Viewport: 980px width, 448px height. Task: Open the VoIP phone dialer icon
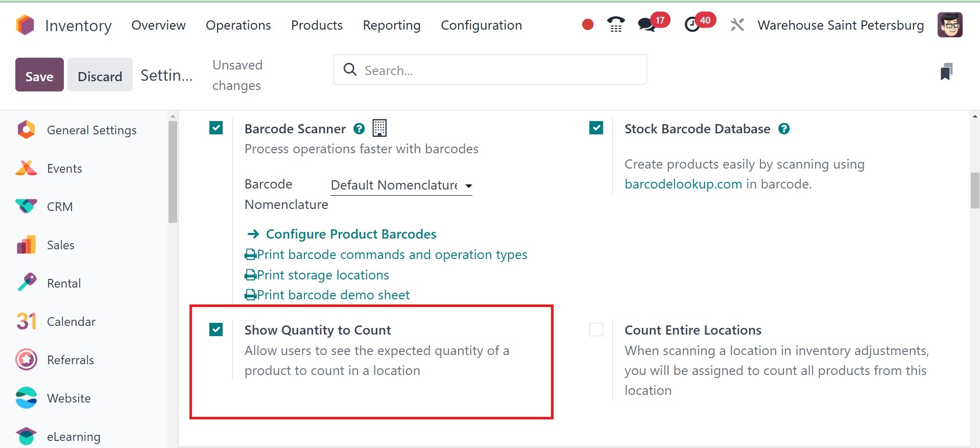[615, 25]
